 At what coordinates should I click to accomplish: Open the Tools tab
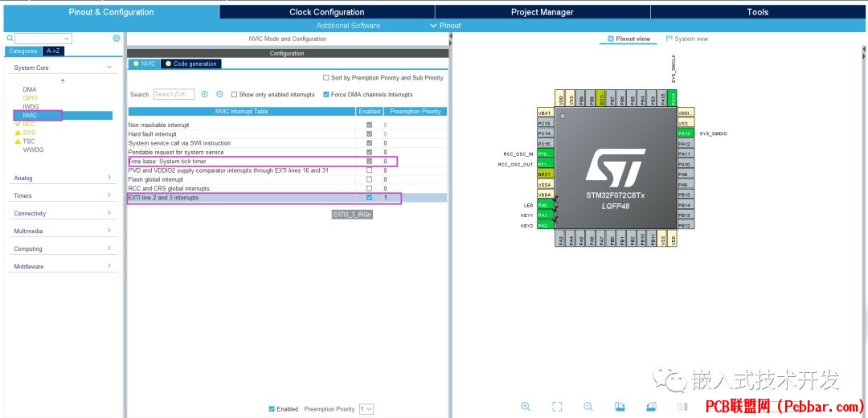pyautogui.click(x=757, y=12)
